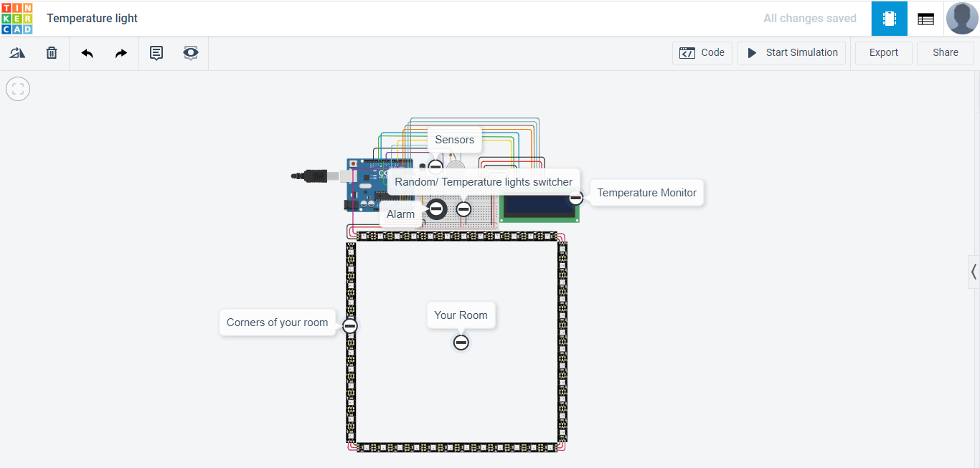The height and width of the screenshot is (468, 980).
Task: Collapse the Sensors annotation note
Action: [x=435, y=165]
